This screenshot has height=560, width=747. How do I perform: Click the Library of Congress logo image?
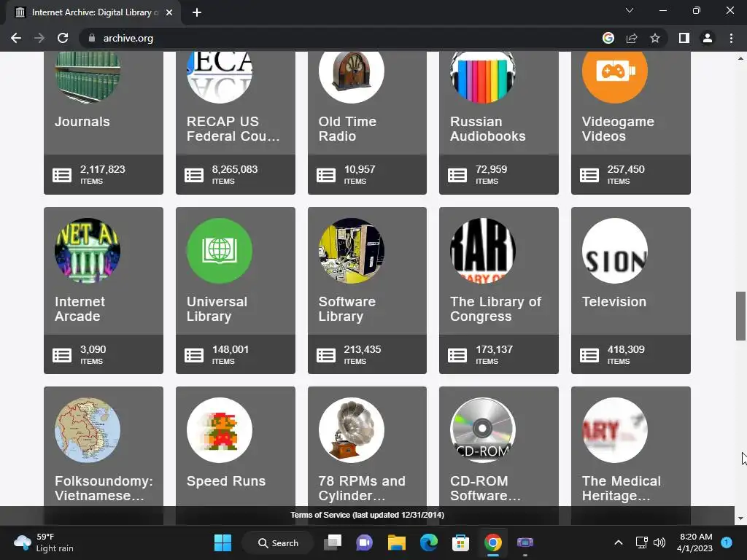point(483,251)
